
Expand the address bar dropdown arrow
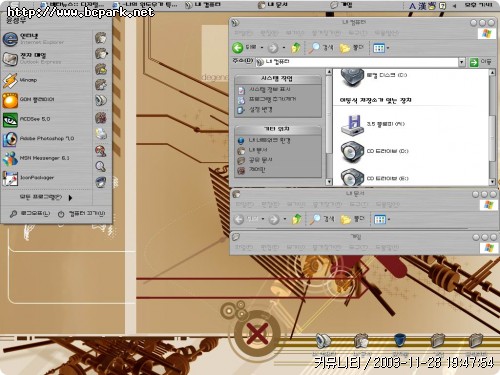[462, 62]
